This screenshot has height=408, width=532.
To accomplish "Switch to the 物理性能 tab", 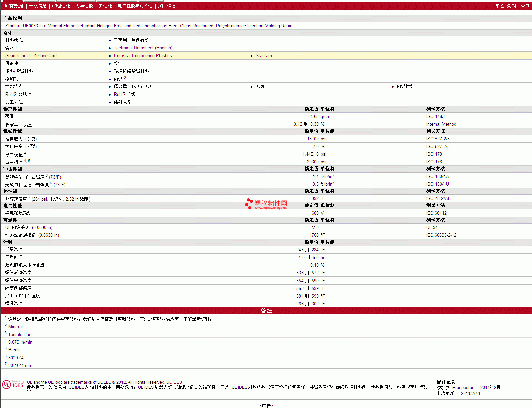I will pyautogui.click(x=61, y=6).
